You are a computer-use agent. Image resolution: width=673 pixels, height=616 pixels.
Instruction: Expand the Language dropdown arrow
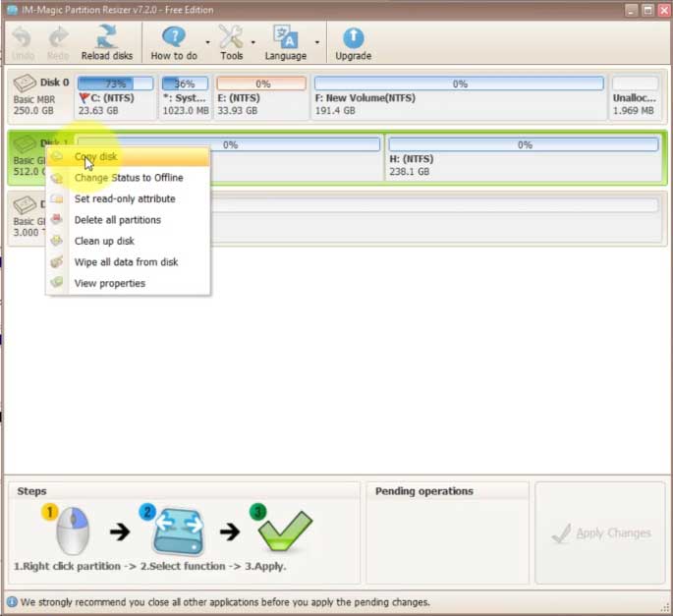(317, 42)
